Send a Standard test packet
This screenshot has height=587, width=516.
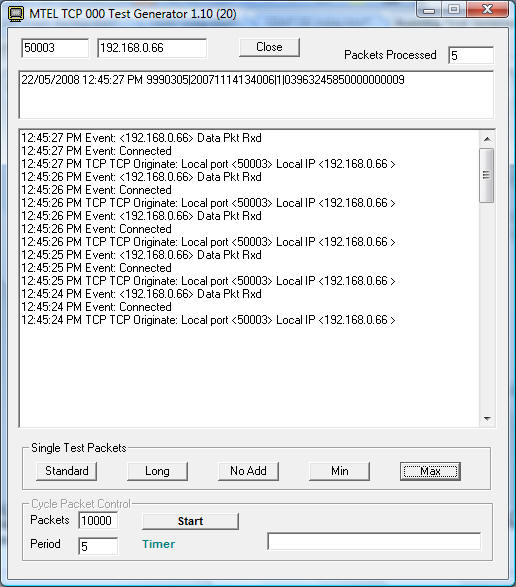[x=67, y=471]
